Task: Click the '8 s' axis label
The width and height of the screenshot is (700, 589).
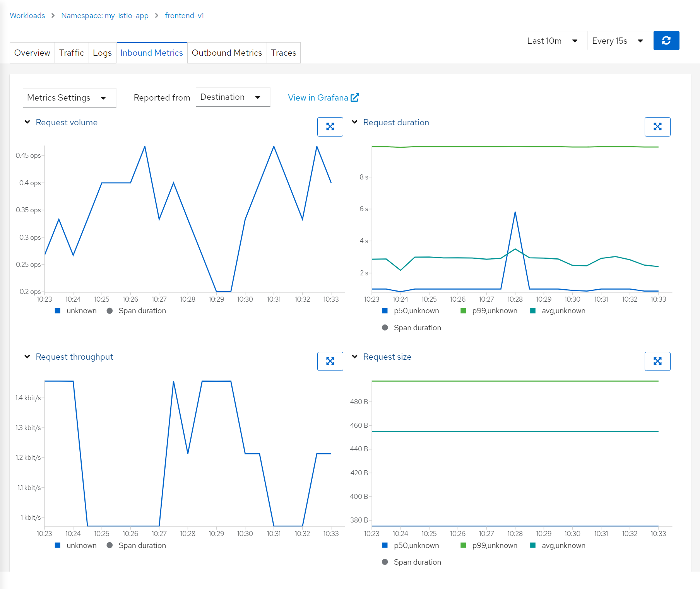Action: 364,177
